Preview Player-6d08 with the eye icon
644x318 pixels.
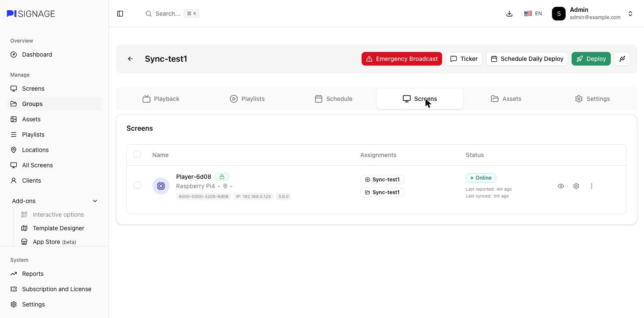click(x=561, y=186)
